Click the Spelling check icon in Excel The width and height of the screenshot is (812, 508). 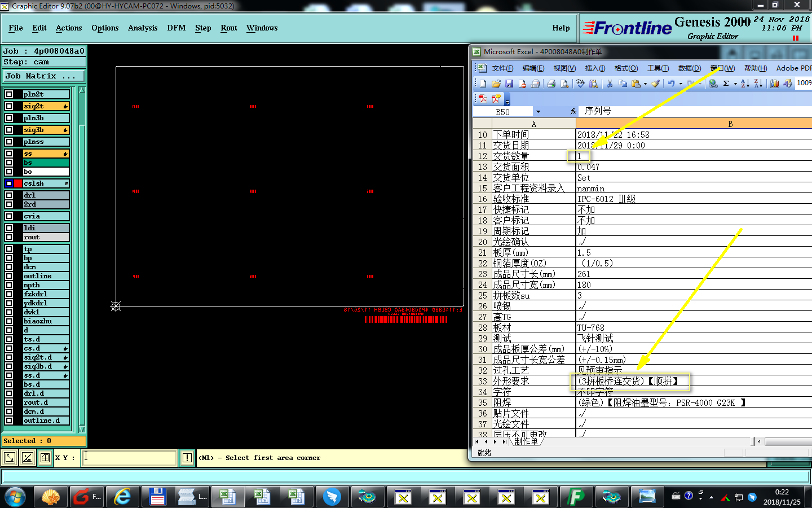(580, 84)
